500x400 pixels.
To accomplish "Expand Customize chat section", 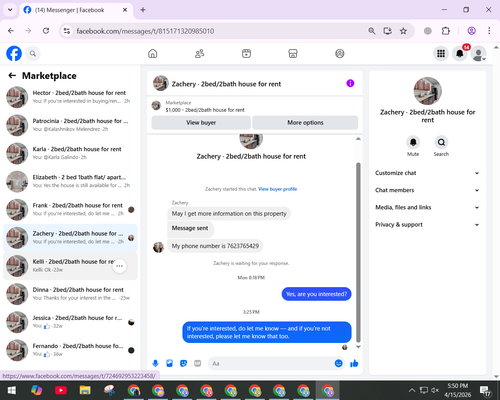I will [x=427, y=173].
